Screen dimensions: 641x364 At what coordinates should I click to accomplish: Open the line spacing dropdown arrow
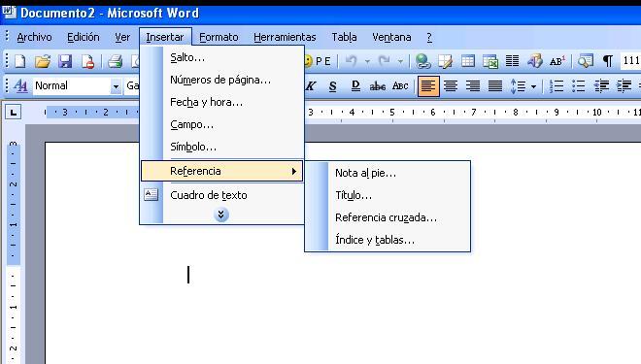(533, 86)
